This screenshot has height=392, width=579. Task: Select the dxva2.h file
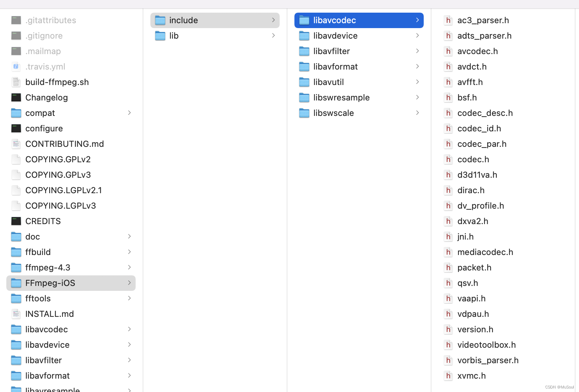[503, 221]
